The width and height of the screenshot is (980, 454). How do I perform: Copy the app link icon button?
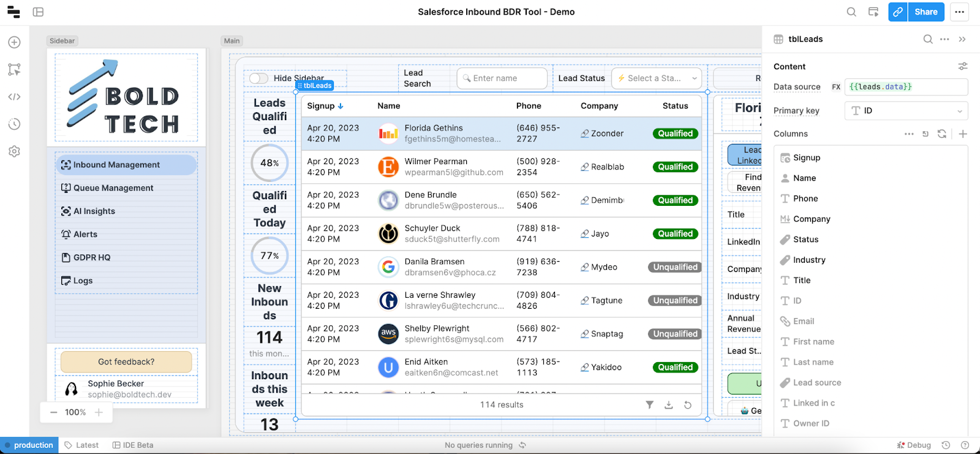898,12
